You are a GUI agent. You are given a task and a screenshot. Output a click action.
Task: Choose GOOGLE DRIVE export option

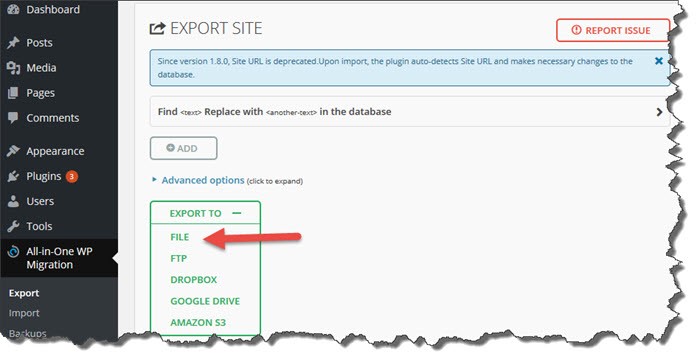click(205, 301)
